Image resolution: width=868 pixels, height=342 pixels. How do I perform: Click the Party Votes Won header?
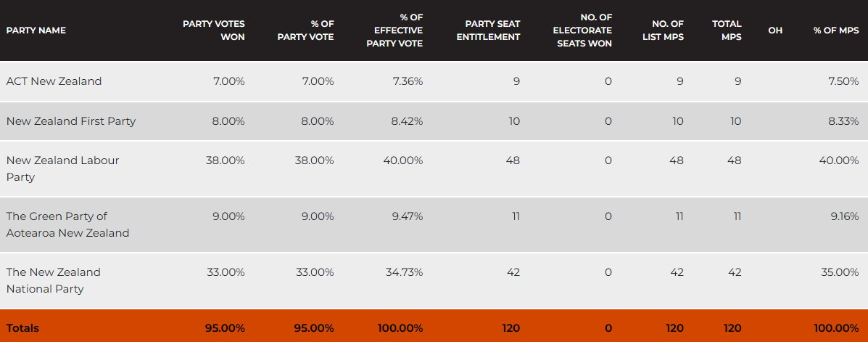click(213, 30)
